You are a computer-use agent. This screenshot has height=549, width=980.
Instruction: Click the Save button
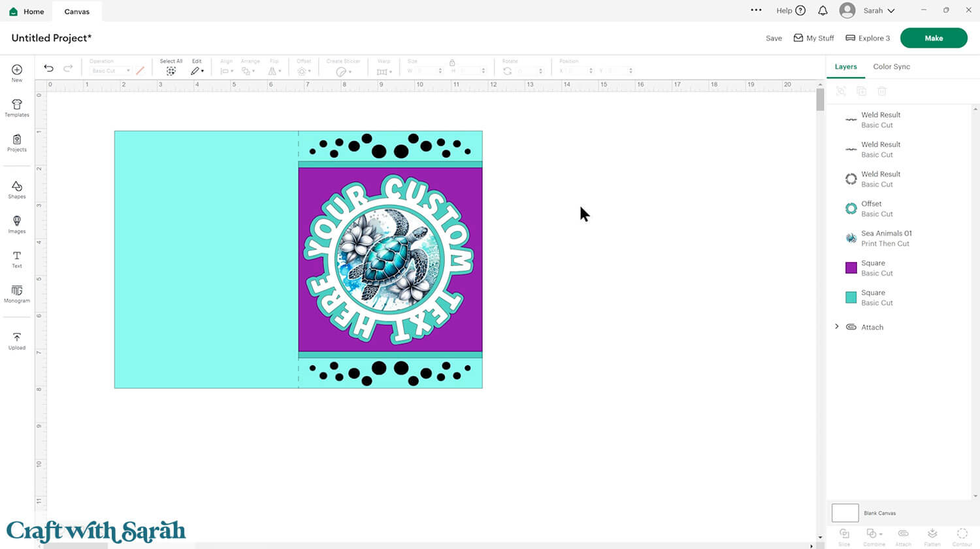(x=774, y=38)
